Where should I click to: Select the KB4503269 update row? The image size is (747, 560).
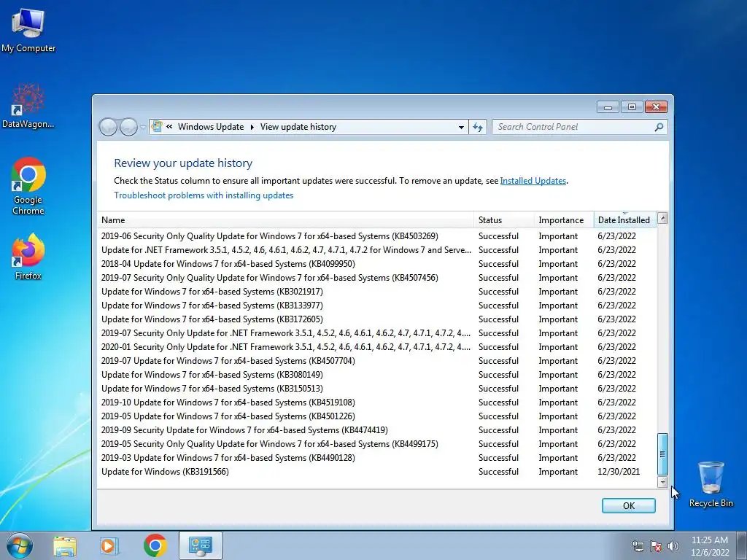tap(376, 236)
